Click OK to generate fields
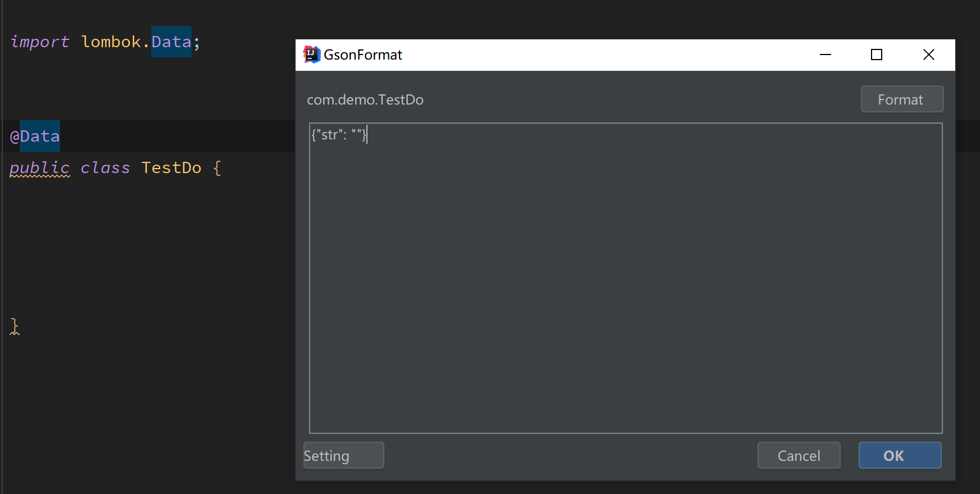This screenshot has height=494, width=980. (900, 455)
